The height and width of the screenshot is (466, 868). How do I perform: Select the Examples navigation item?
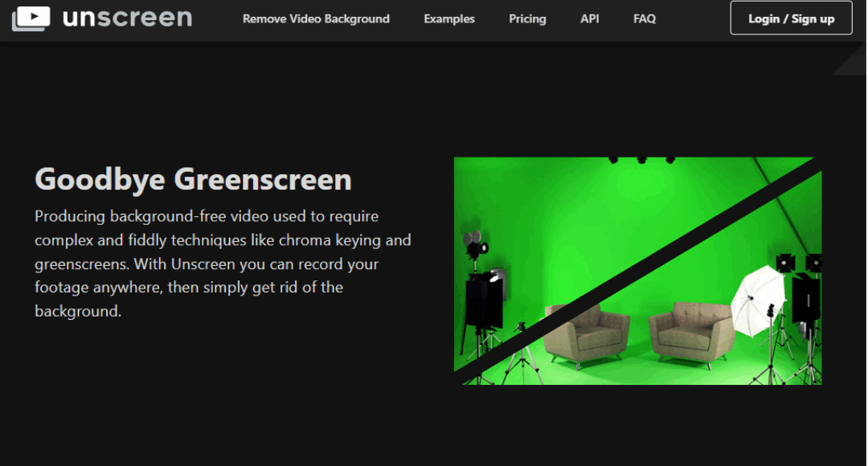coord(448,18)
